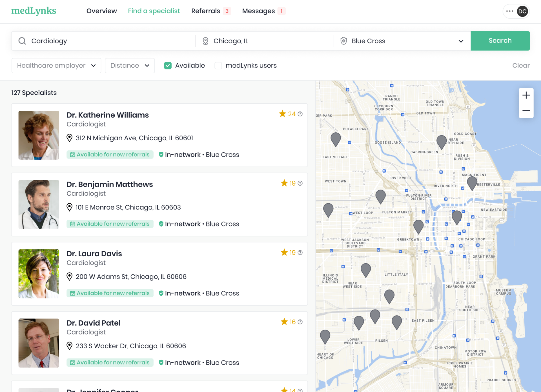Open Dr. Laura Davis' name link

(x=94, y=253)
